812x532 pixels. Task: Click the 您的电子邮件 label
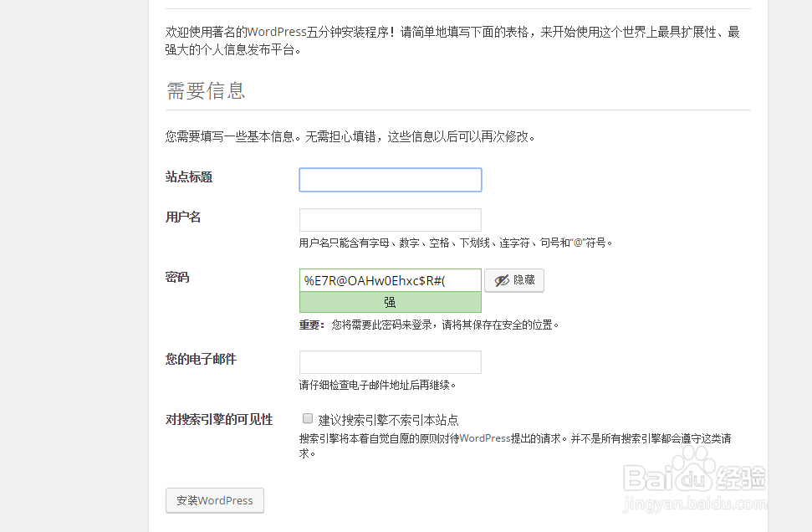(201, 359)
